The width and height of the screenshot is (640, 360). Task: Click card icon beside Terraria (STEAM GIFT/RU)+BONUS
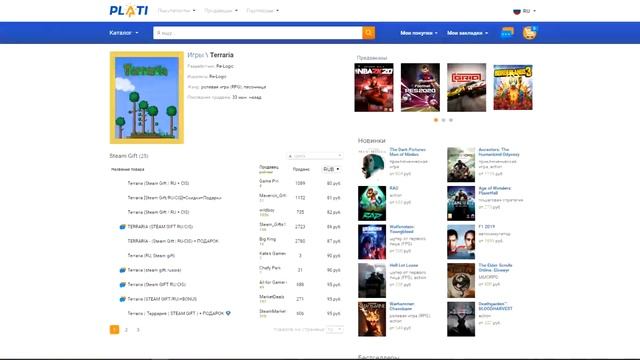point(122,299)
